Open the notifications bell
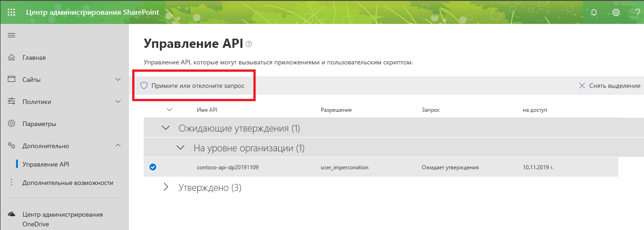This screenshot has height=230, width=644. [x=594, y=12]
